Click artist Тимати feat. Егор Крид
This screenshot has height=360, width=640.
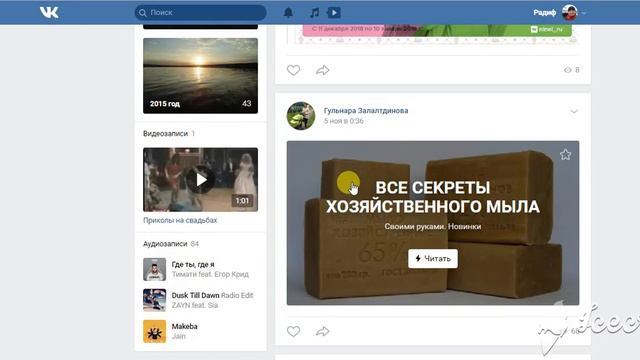[210, 274]
